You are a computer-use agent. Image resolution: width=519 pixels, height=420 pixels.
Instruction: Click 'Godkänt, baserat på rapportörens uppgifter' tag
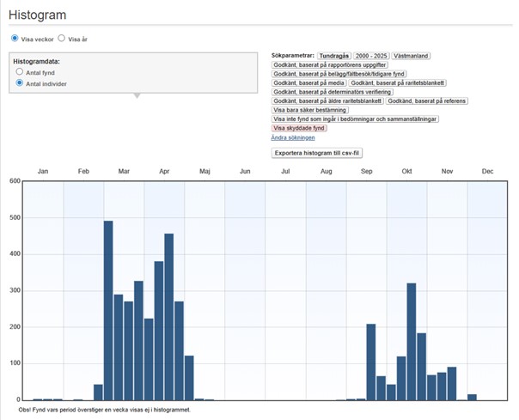click(x=330, y=65)
